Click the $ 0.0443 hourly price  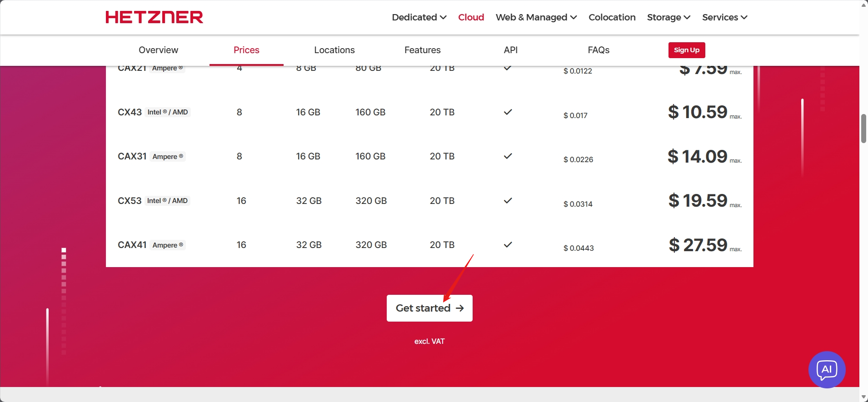pyautogui.click(x=579, y=248)
